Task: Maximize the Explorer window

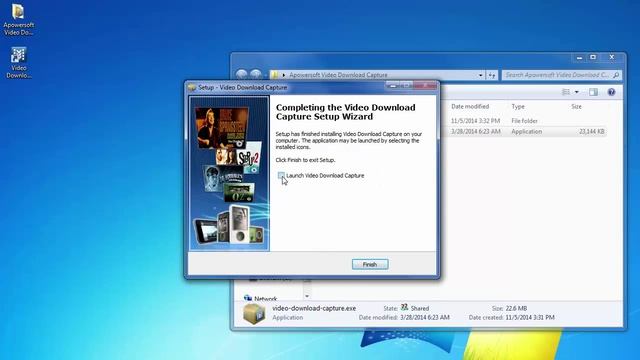Action: (x=593, y=58)
